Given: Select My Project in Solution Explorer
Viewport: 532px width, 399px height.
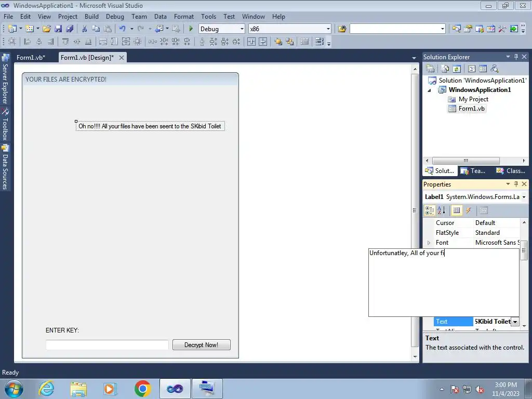Looking at the screenshot, I should click(473, 99).
